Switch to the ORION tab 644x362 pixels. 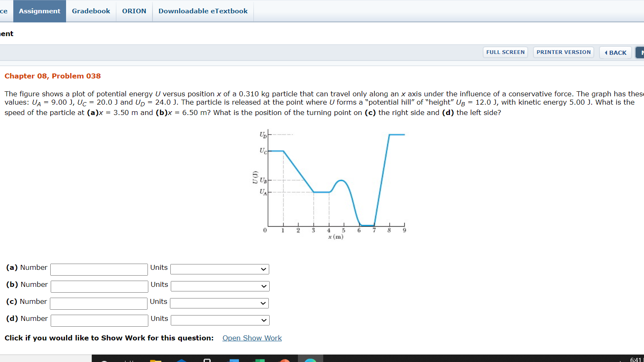(x=134, y=11)
